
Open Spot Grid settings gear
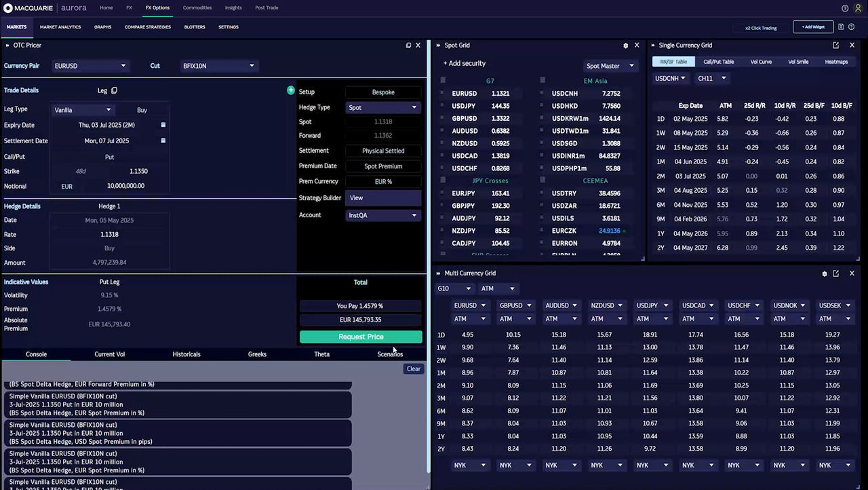(x=625, y=45)
